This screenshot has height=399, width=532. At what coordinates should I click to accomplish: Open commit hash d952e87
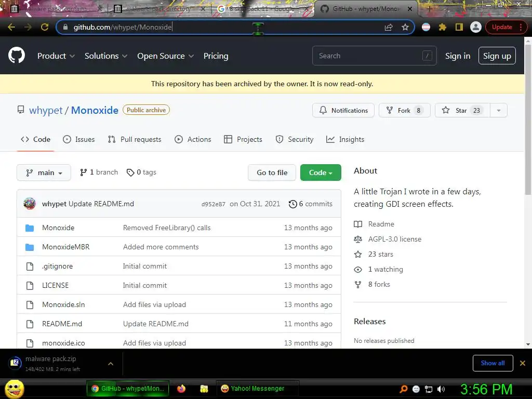point(213,204)
